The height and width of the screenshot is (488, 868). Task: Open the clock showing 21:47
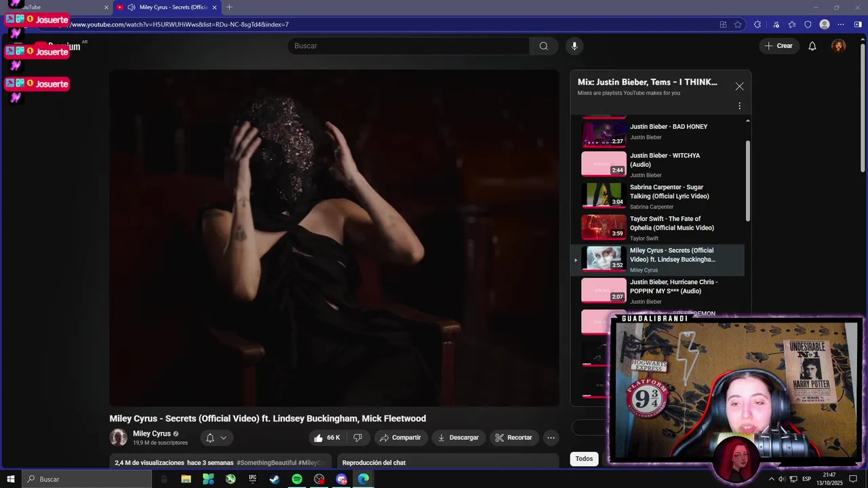pos(829,479)
